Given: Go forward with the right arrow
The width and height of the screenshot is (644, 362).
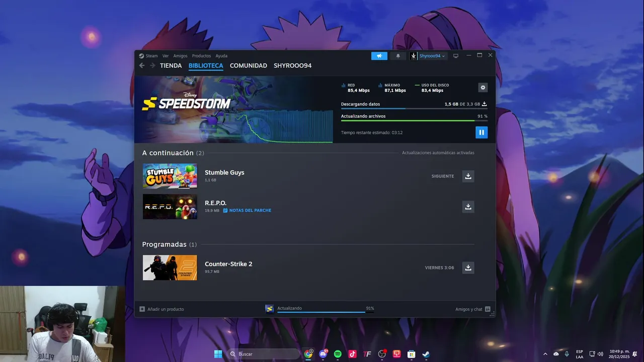Looking at the screenshot, I should [x=152, y=65].
